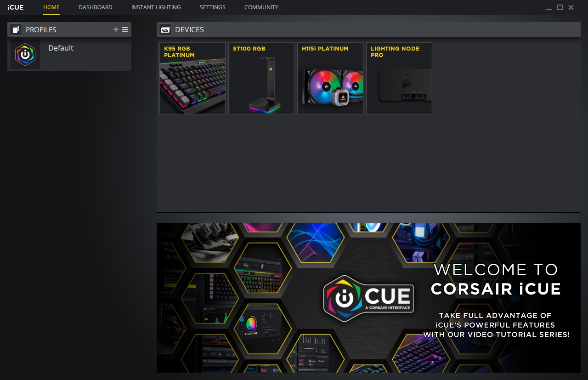Click the RGB color wheel in the banner

(x=251, y=324)
